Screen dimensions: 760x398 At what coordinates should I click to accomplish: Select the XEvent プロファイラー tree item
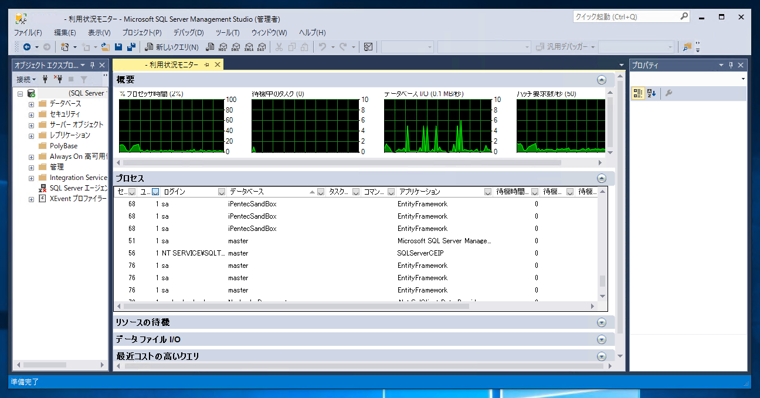[78, 199]
